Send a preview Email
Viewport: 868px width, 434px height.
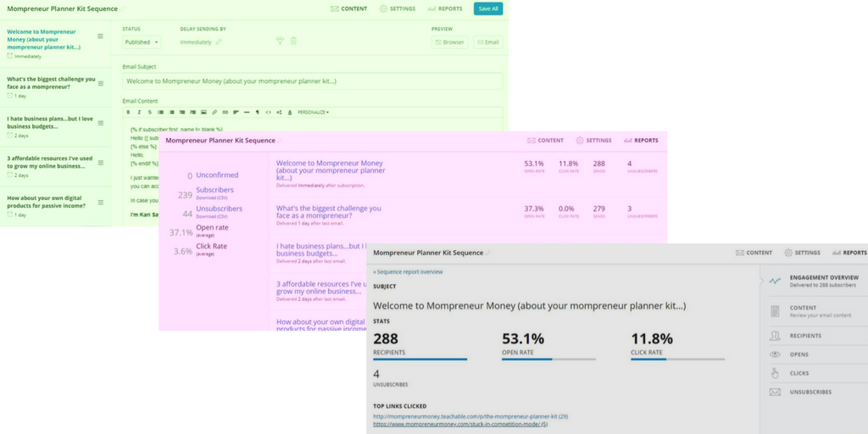tap(487, 42)
